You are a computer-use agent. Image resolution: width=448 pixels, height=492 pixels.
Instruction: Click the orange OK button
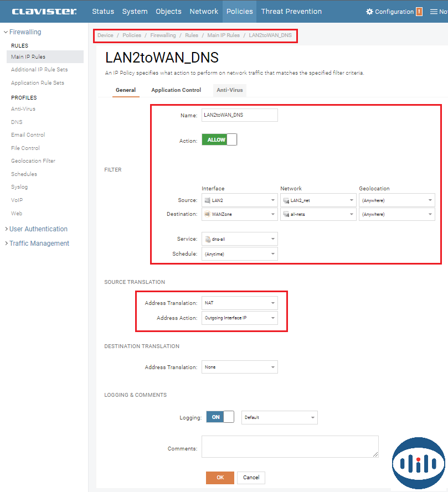tap(220, 478)
